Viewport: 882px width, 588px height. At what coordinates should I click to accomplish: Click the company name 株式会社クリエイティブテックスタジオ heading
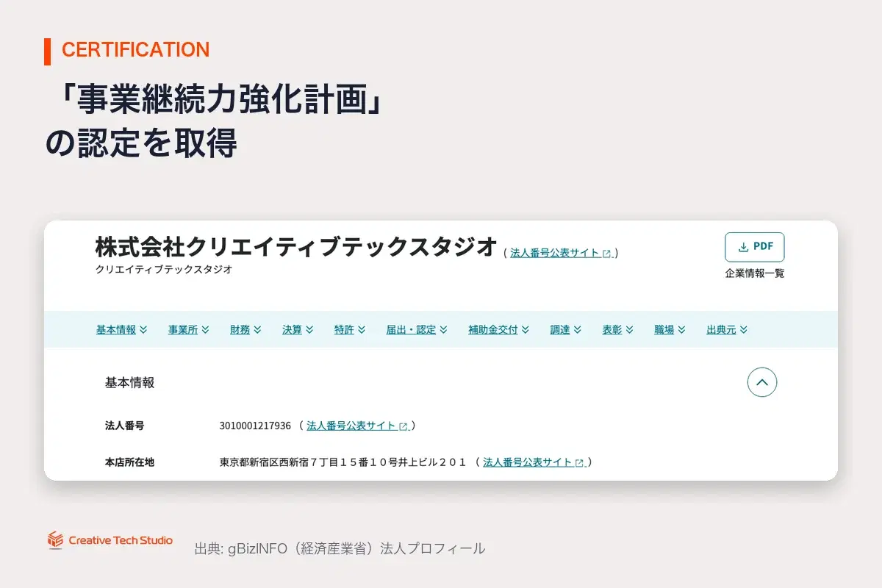(296, 247)
